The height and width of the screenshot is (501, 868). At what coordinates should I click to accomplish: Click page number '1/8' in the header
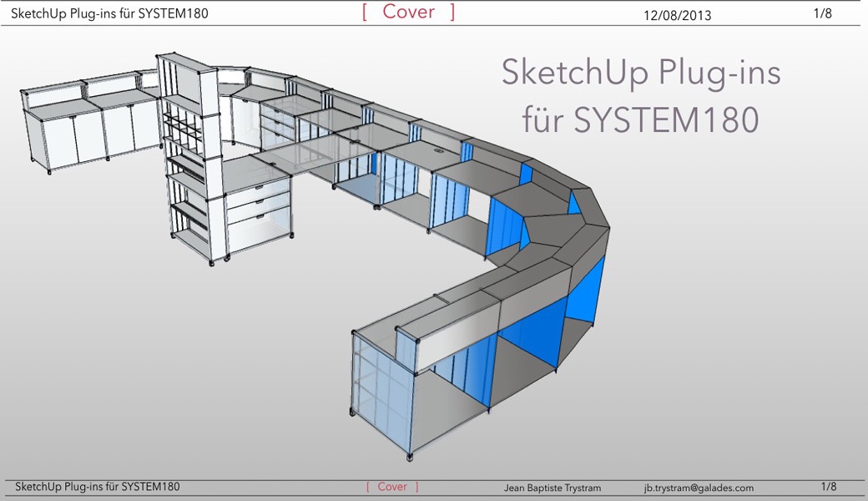(822, 13)
